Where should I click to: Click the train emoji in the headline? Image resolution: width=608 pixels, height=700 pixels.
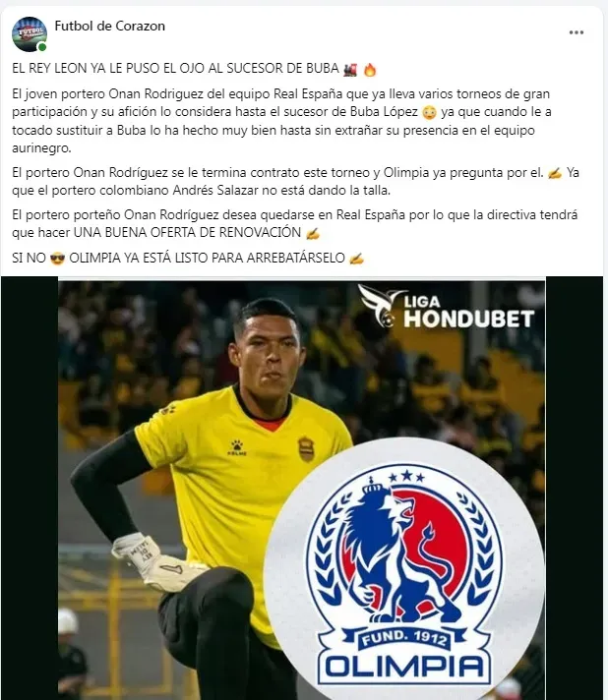[x=350, y=69]
